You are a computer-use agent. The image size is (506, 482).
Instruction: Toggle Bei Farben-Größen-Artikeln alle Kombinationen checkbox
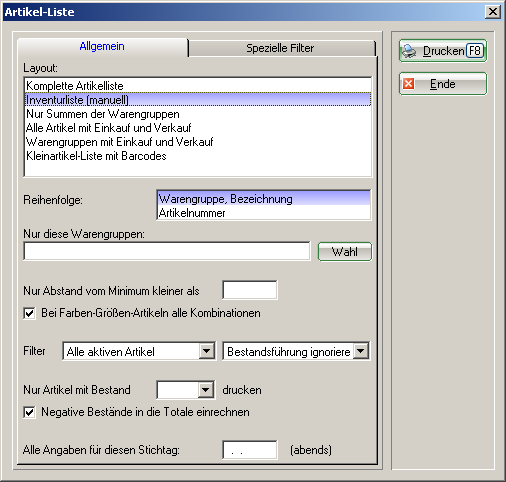pyautogui.click(x=29, y=313)
